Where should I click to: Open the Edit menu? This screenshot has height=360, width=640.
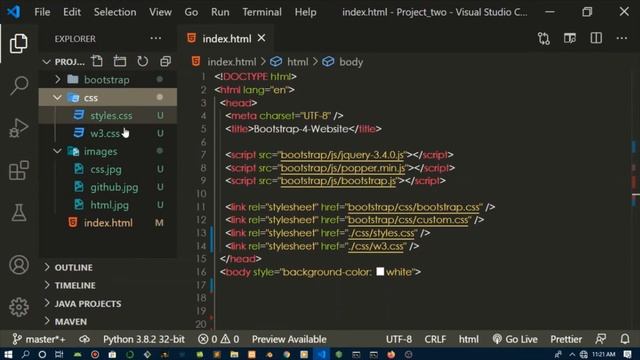[72, 12]
